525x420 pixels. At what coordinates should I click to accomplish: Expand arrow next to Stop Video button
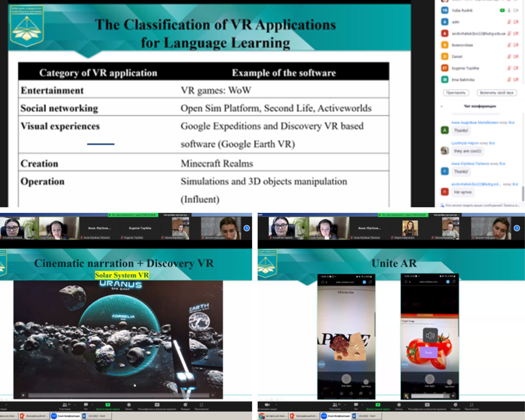point(276,405)
